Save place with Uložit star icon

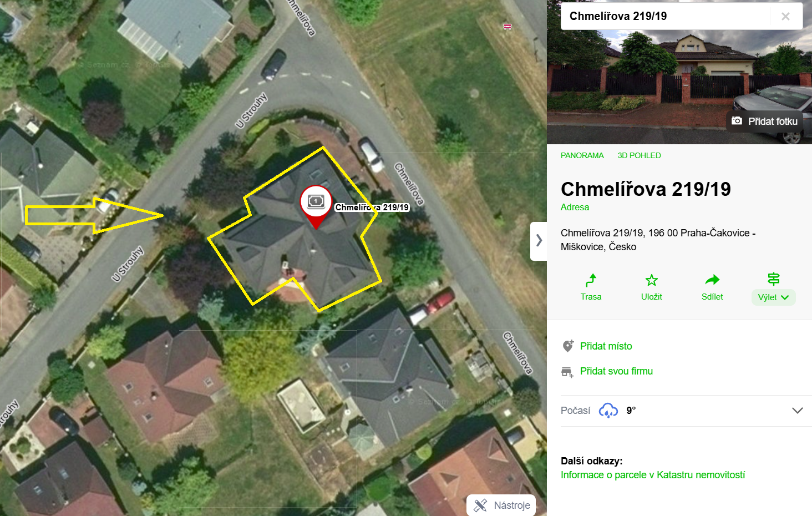pos(652,280)
